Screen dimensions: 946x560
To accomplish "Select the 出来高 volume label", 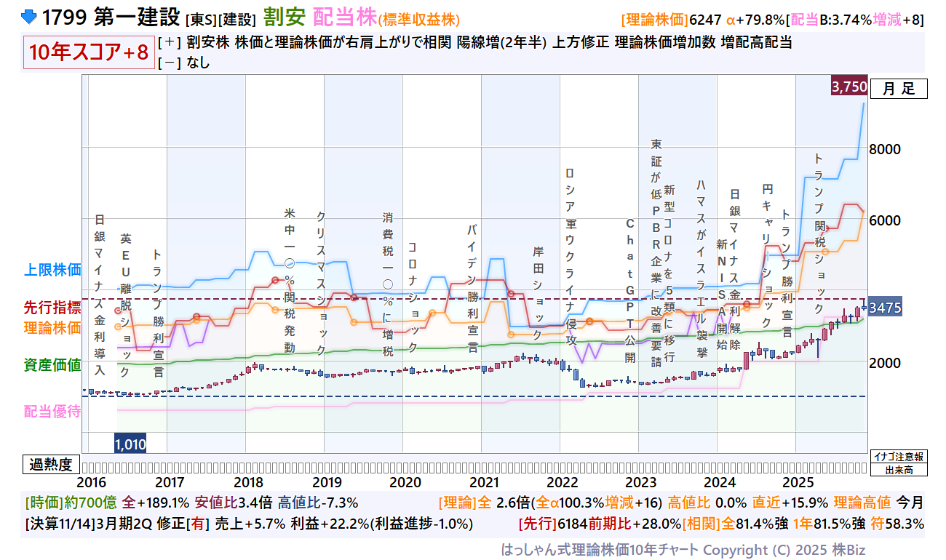I will coord(899,470).
